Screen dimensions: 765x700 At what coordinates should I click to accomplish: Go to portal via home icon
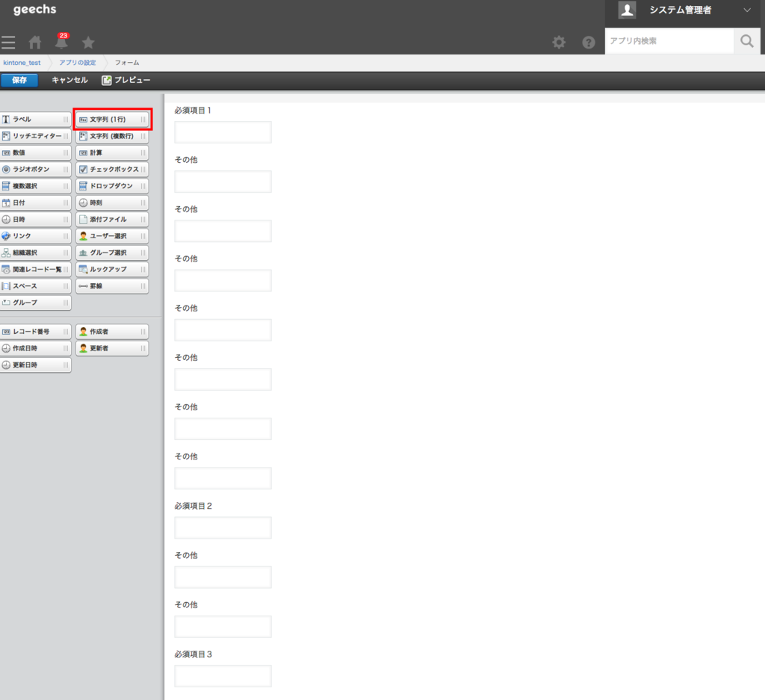34,43
